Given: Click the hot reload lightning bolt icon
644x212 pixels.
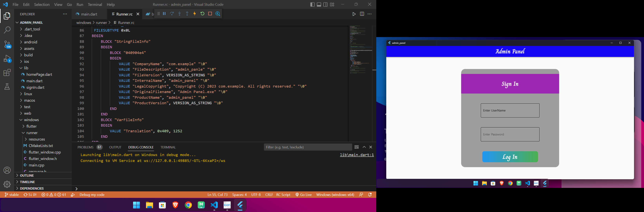Looking at the screenshot, I should tap(194, 14).
